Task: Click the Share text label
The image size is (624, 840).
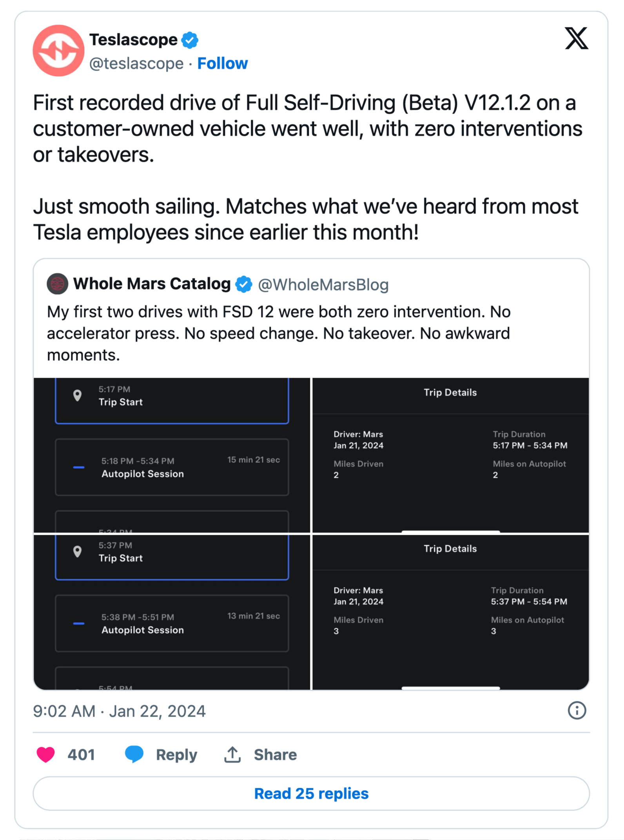Action: (x=275, y=755)
